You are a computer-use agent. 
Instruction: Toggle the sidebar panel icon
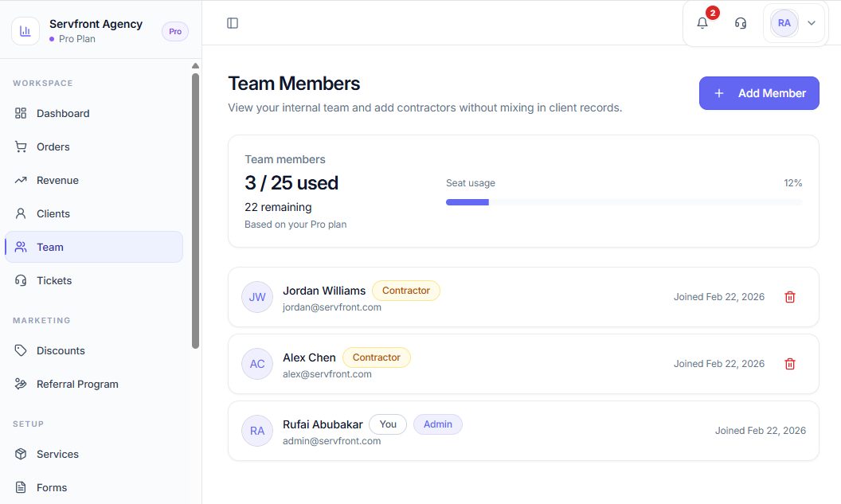click(233, 23)
